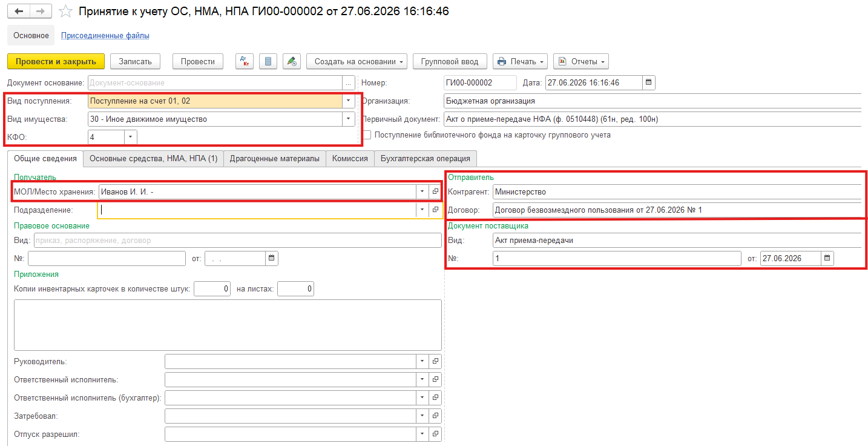
Task: Go forward with the right arrow button
Action: 41,12
